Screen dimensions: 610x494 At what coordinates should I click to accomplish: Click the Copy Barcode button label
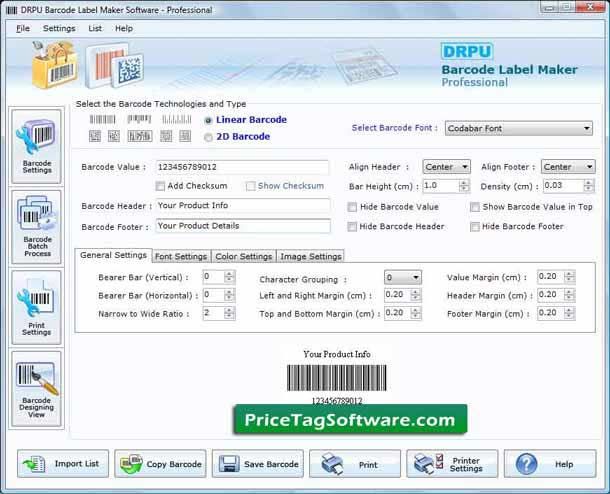[x=174, y=464]
